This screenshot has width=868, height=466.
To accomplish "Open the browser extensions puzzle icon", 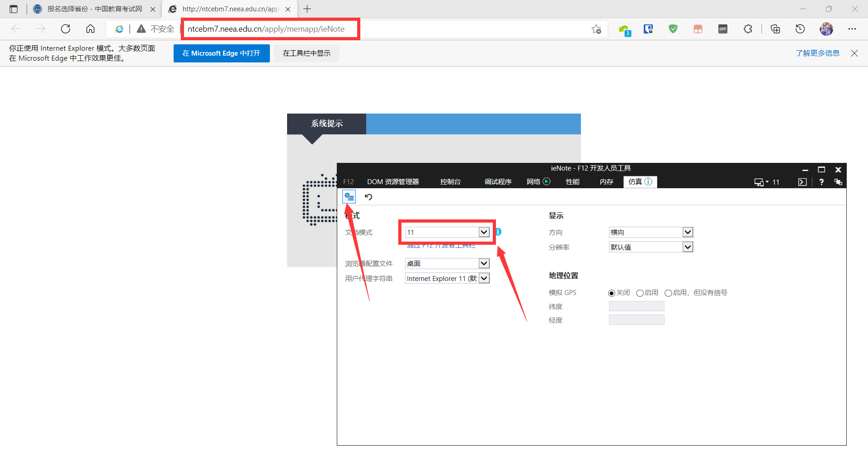I will pyautogui.click(x=748, y=29).
